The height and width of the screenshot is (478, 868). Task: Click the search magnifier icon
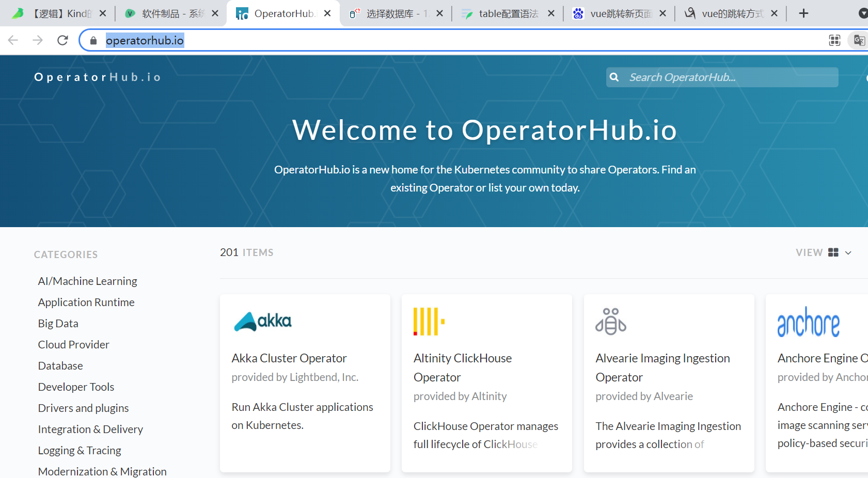pos(614,77)
